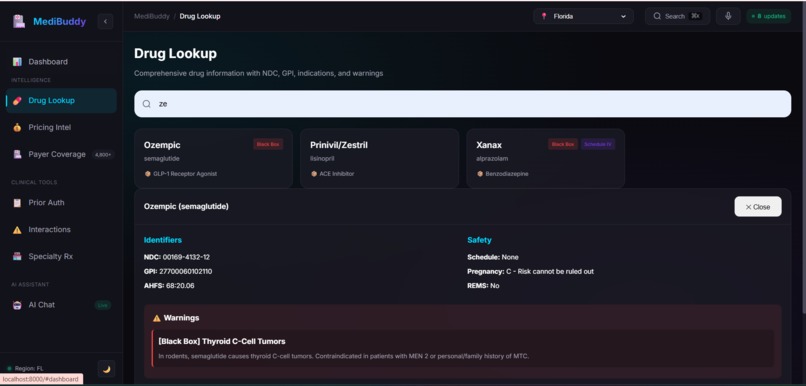
Task: Open Specialty Rx
Action: [61, 256]
